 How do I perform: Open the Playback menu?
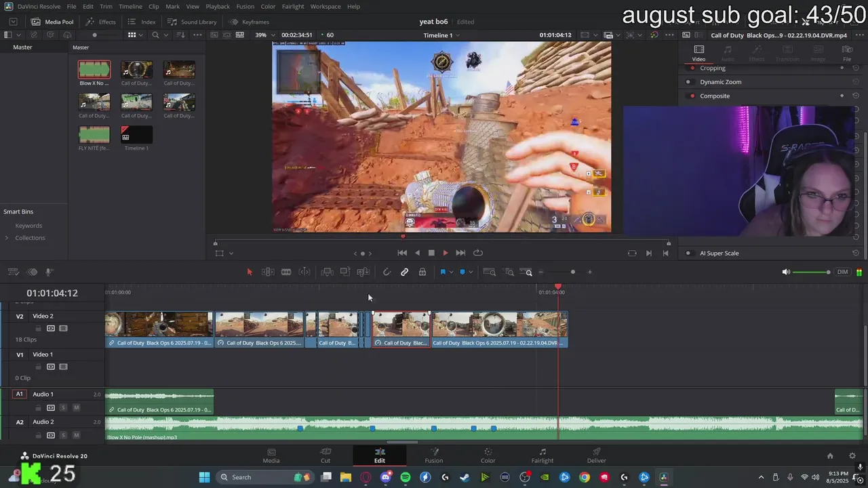tap(218, 6)
